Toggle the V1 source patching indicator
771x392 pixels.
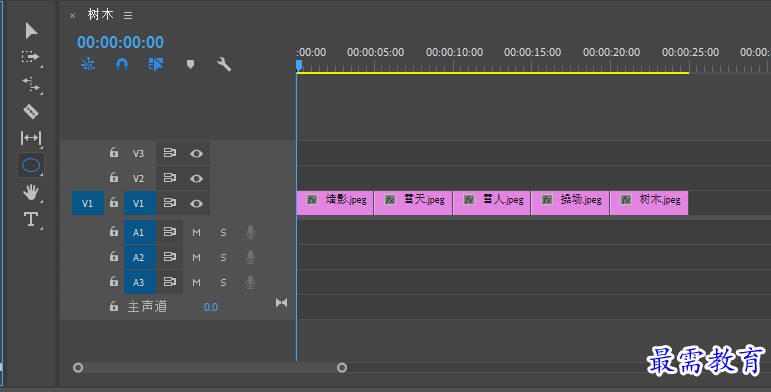coord(88,203)
